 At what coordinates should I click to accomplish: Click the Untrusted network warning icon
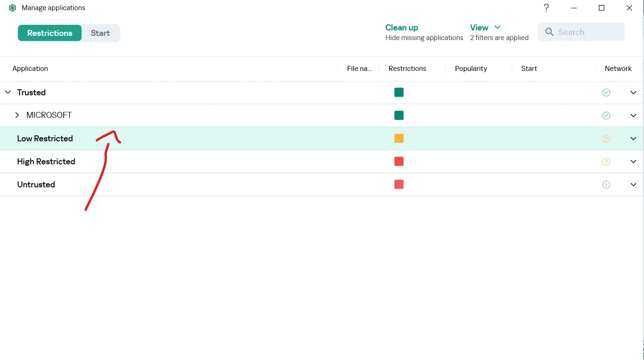click(x=606, y=185)
